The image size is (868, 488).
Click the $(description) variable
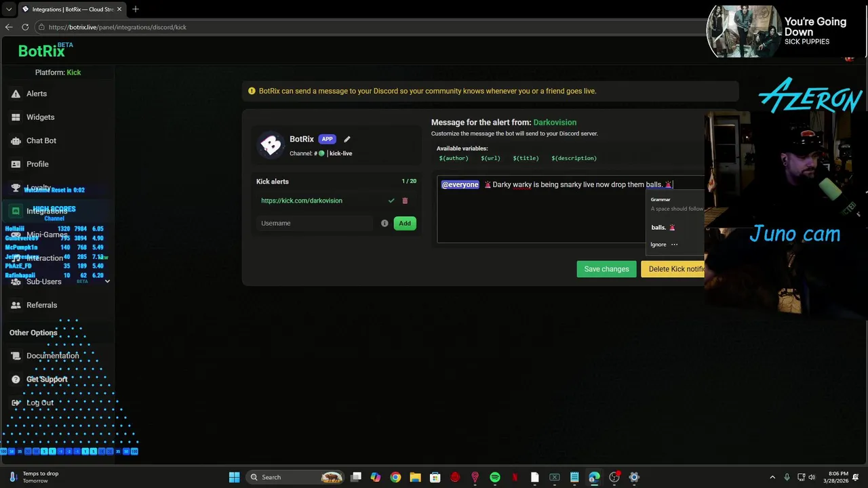click(x=574, y=158)
